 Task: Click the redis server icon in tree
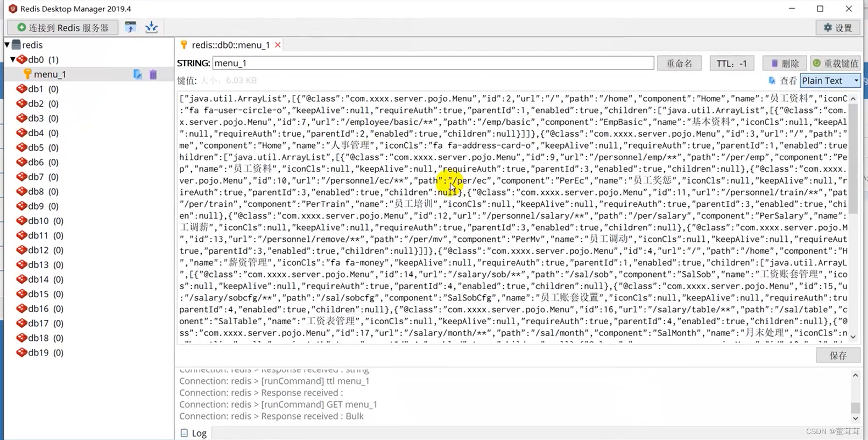coord(16,45)
